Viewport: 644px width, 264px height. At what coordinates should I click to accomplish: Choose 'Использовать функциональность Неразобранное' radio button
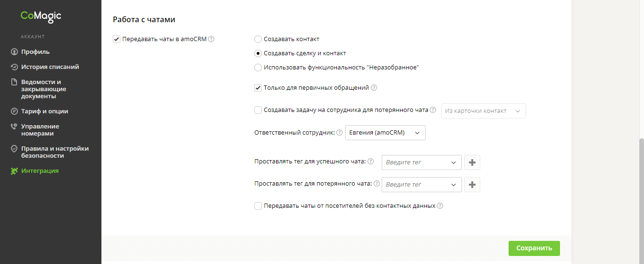tap(258, 68)
